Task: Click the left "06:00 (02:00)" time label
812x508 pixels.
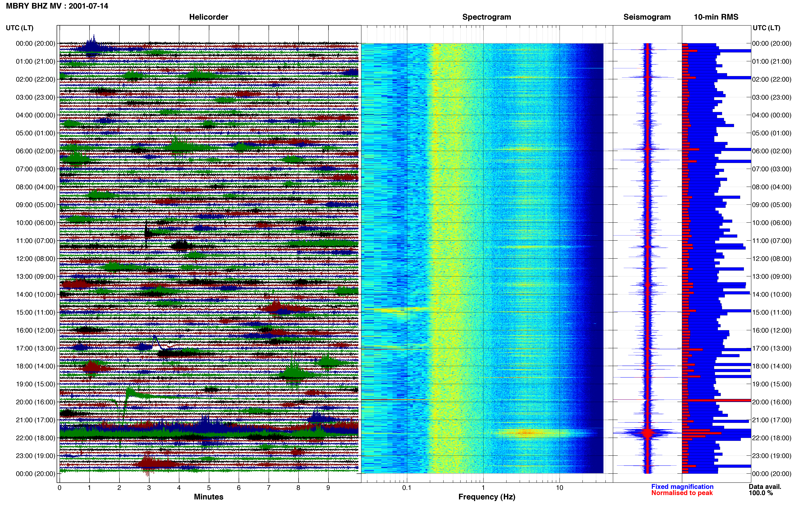Action: (x=36, y=151)
